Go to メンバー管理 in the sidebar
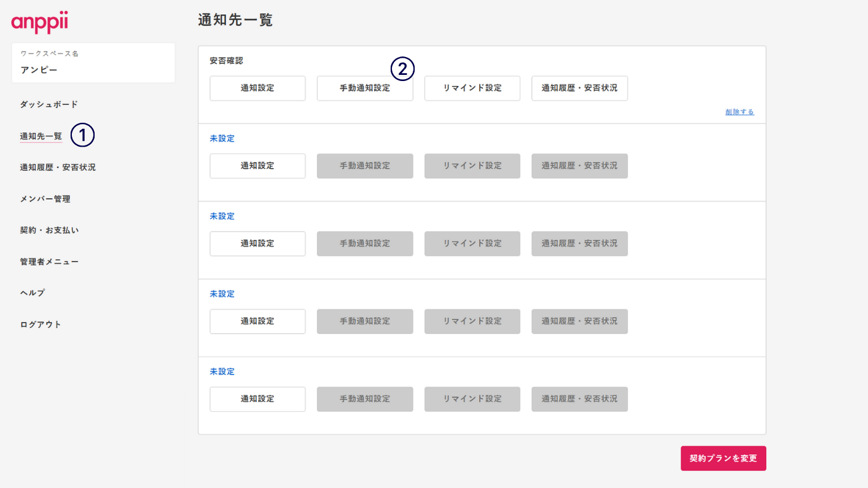868x488 pixels. click(x=45, y=199)
